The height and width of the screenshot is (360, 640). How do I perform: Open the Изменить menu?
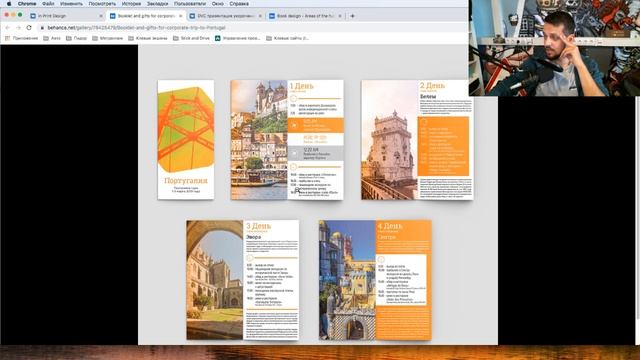[x=71, y=4]
